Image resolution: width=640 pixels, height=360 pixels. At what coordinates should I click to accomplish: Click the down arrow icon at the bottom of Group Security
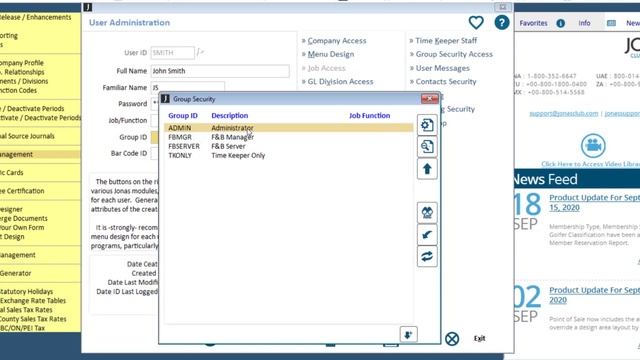408,334
